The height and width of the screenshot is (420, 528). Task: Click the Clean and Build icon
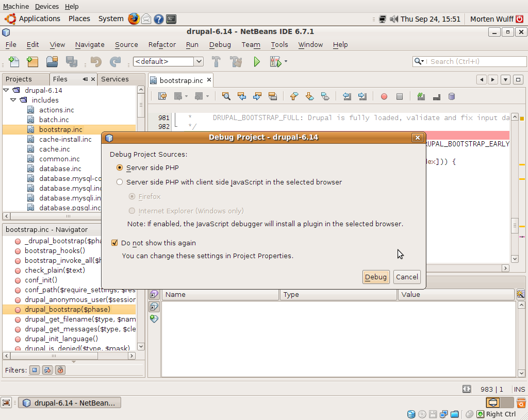236,62
